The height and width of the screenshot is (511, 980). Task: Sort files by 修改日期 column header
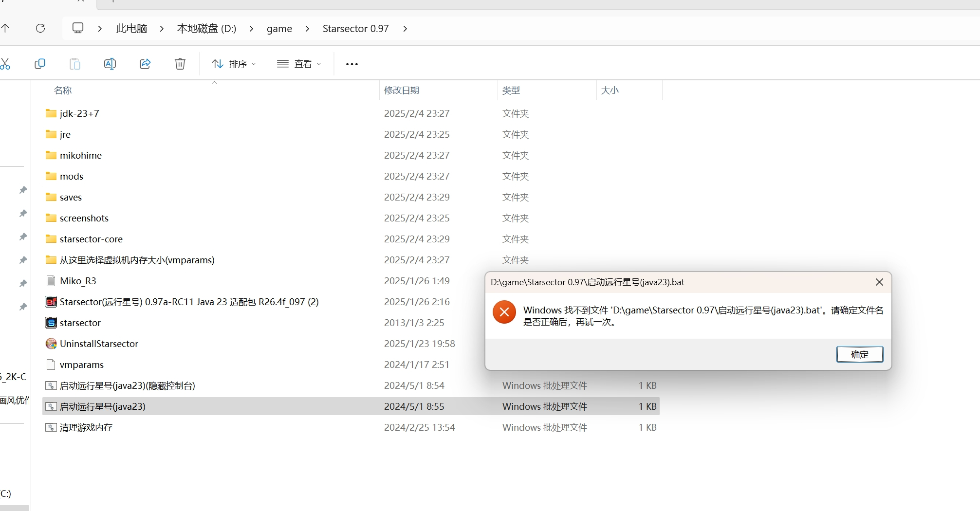402,90
